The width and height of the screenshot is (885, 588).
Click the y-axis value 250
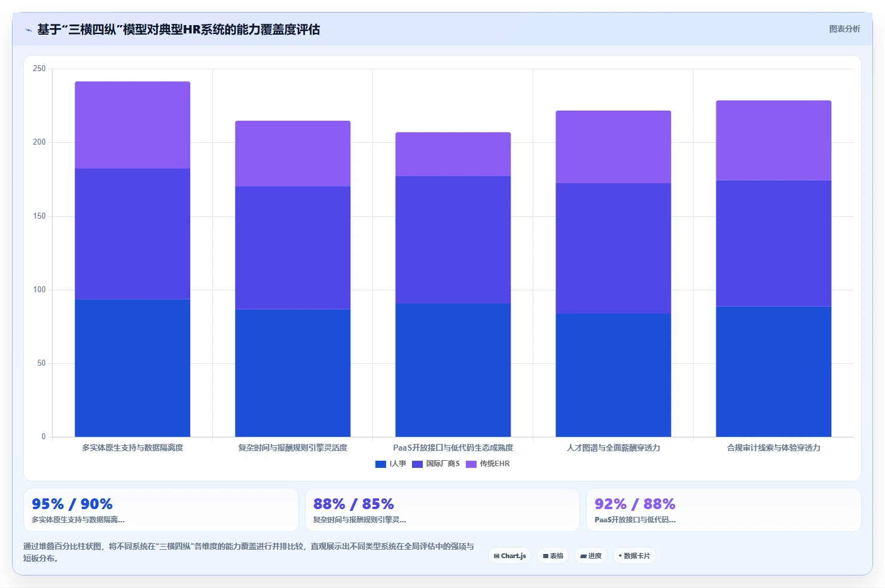[x=39, y=69]
